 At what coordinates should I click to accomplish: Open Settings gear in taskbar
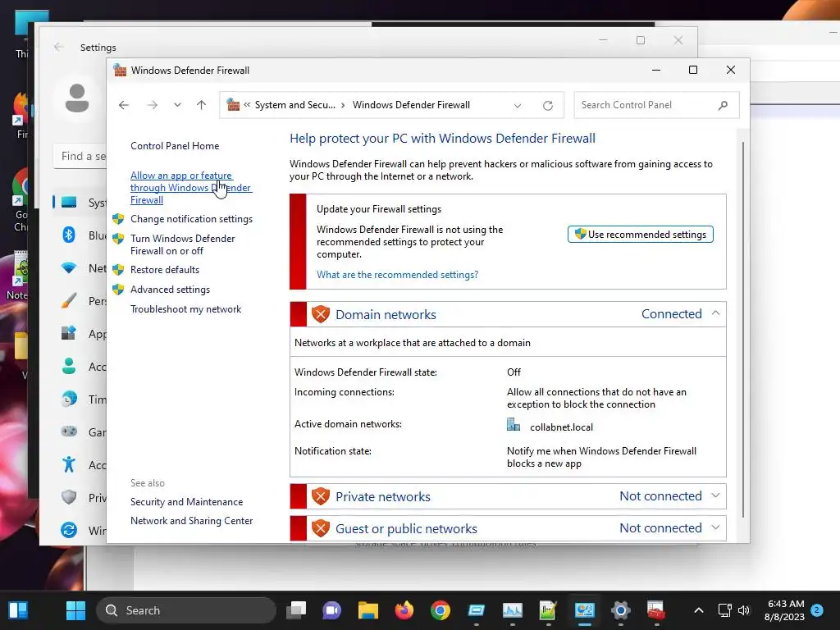tap(620, 610)
